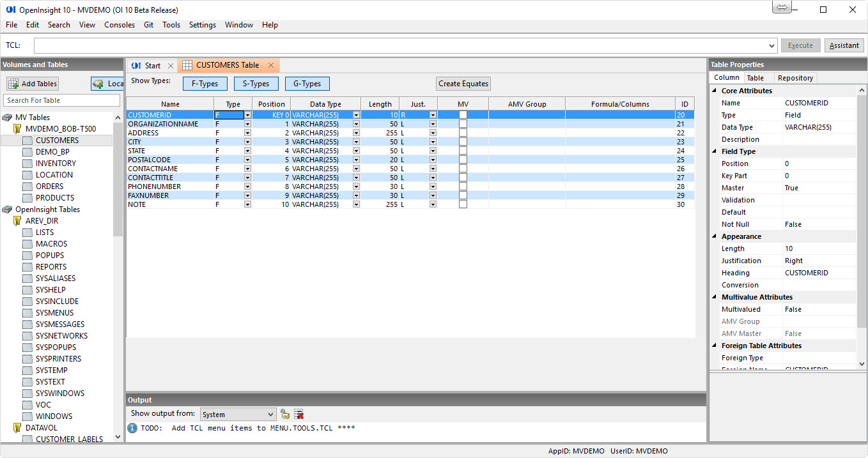The height and width of the screenshot is (458, 868).
Task: Open the Settings menu
Action: [x=203, y=25]
